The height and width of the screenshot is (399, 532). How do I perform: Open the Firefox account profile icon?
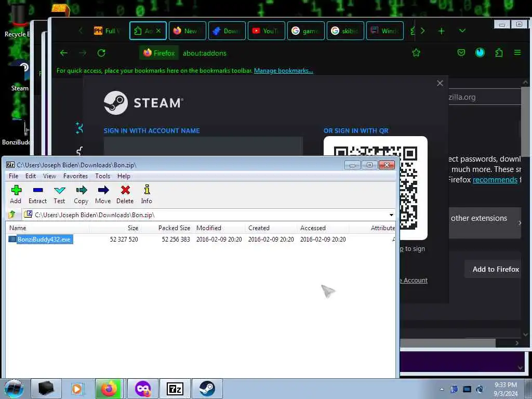[480, 52]
